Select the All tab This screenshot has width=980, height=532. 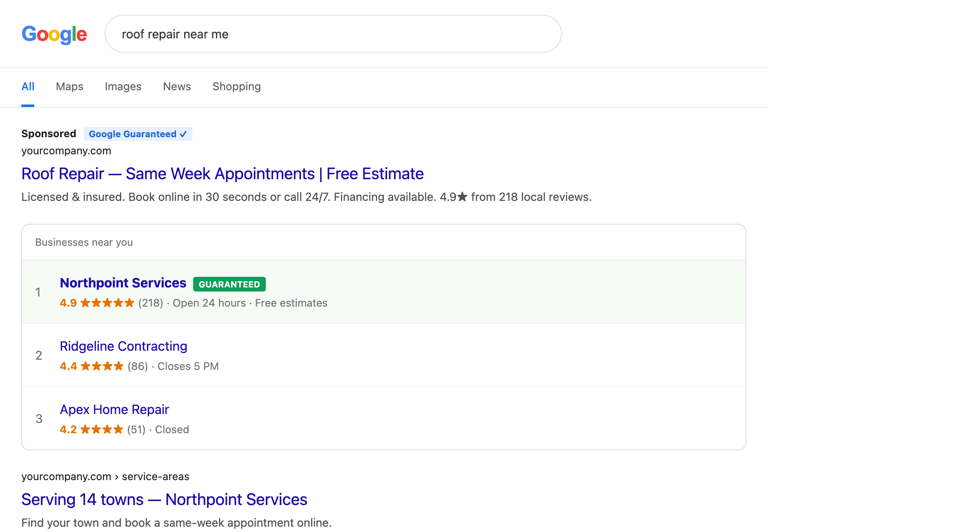[x=28, y=87]
